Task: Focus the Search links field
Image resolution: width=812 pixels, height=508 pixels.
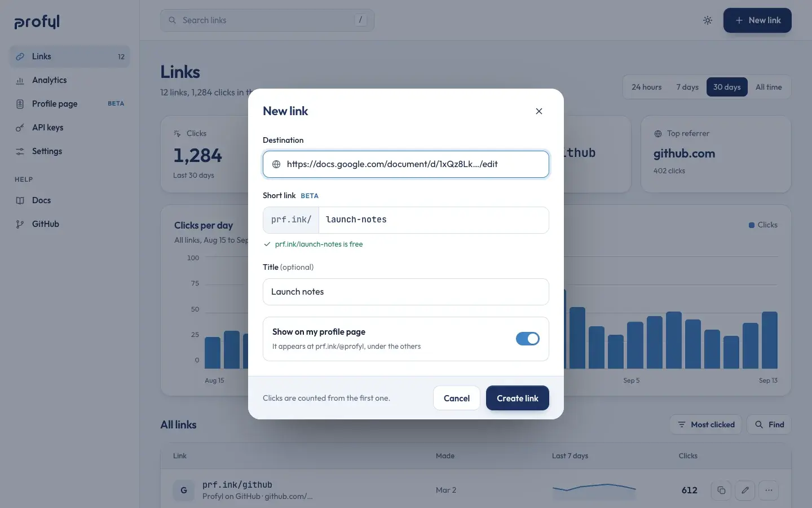Action: tap(267, 20)
